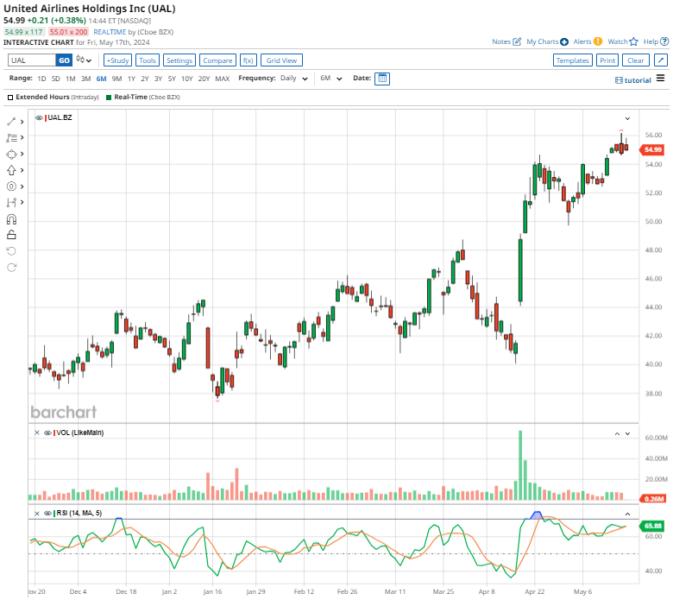Move the RSI pane up
This screenshot has width=673, height=600.
point(628,514)
